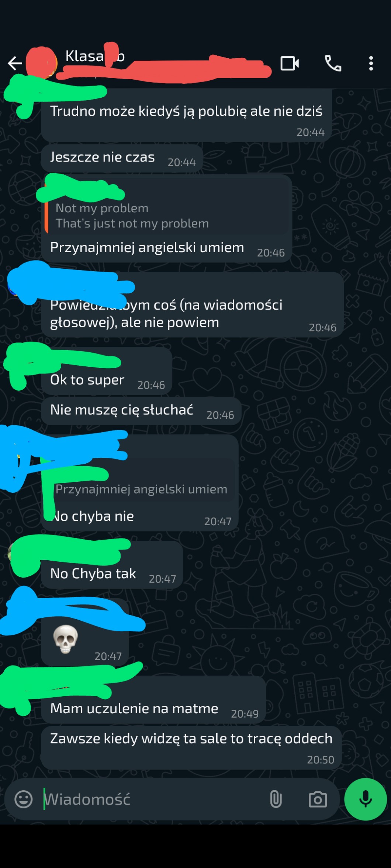Record a voice message with microphone button
391x868 pixels.
[x=365, y=799]
